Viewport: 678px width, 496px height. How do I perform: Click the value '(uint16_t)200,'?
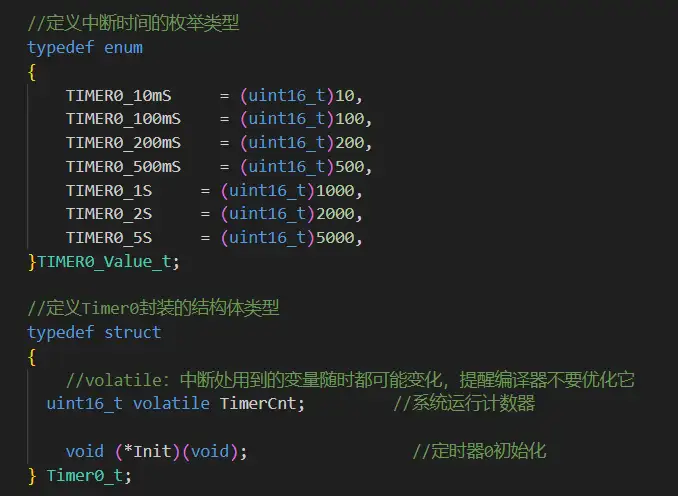click(306, 143)
